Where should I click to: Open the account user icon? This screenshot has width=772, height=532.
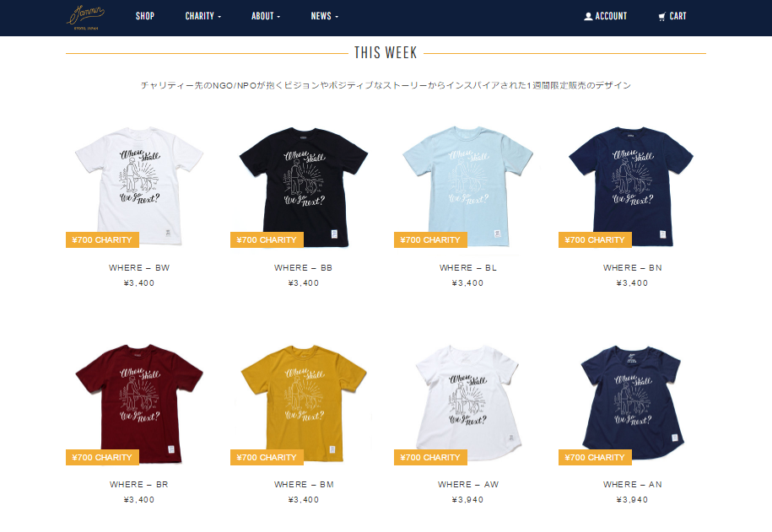[x=588, y=16]
